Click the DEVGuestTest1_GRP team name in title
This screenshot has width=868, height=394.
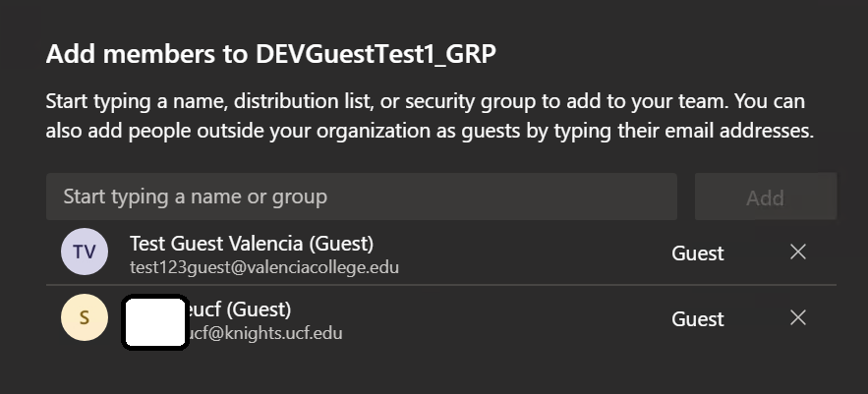click(x=376, y=55)
